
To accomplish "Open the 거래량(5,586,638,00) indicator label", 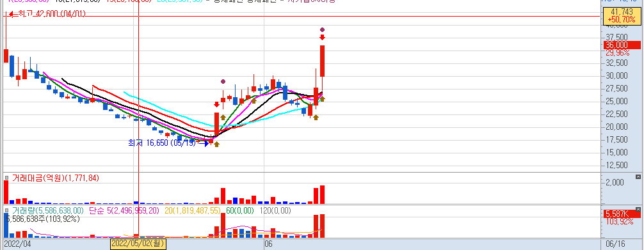I will click(47, 210).
